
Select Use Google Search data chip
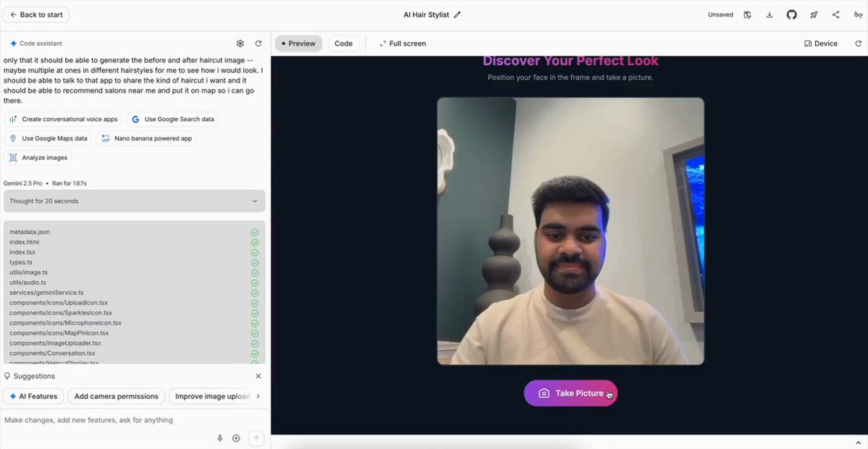click(173, 119)
